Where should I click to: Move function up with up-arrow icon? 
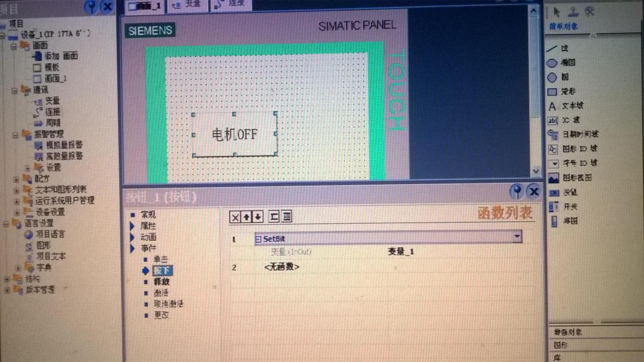click(x=247, y=217)
